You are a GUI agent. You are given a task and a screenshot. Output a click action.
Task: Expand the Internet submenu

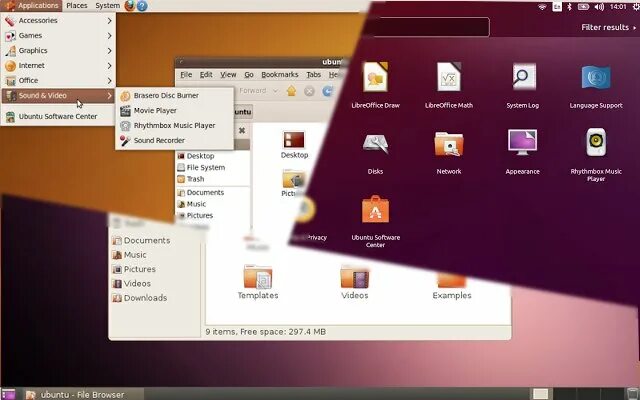point(58,65)
